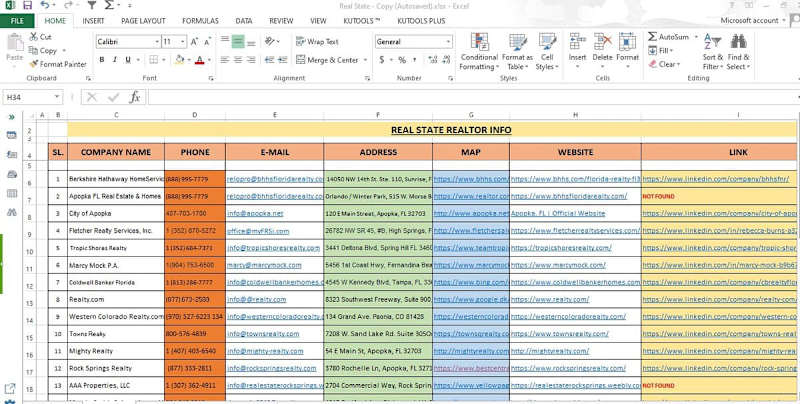Open https://www.realty.com/ website link
800x404 pixels.
[550, 299]
